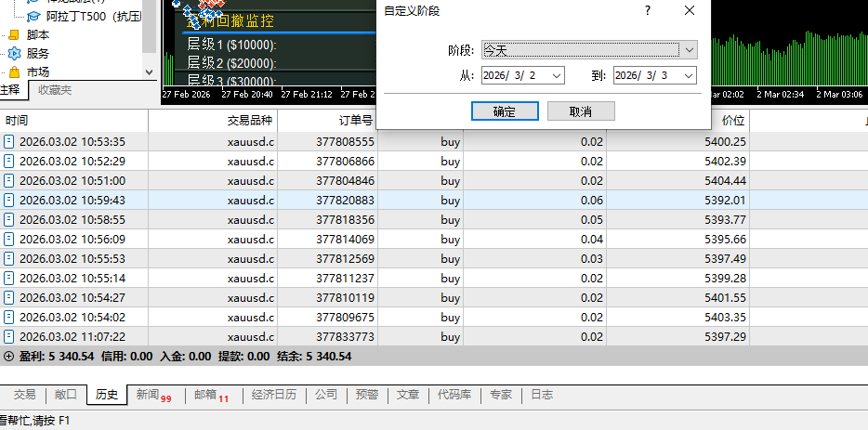The height and width of the screenshot is (430, 868).
Task: Select order number 377808555
Action: [x=346, y=142]
